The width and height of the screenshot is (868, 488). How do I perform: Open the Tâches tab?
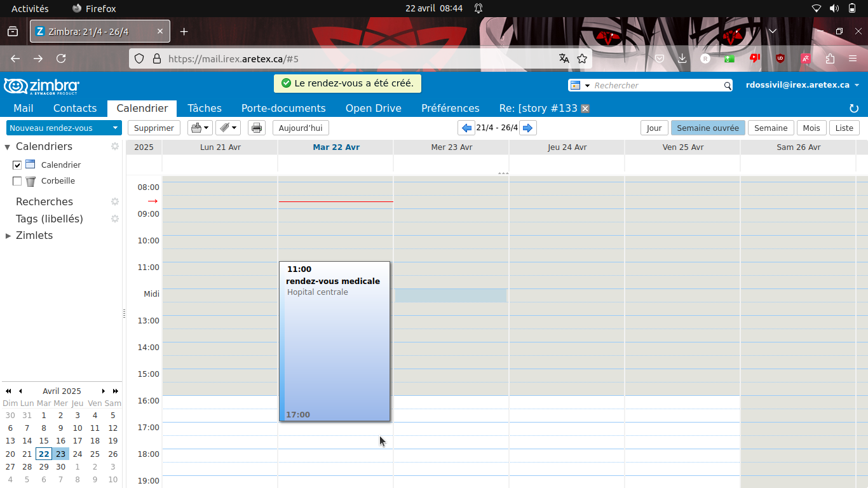coord(205,108)
